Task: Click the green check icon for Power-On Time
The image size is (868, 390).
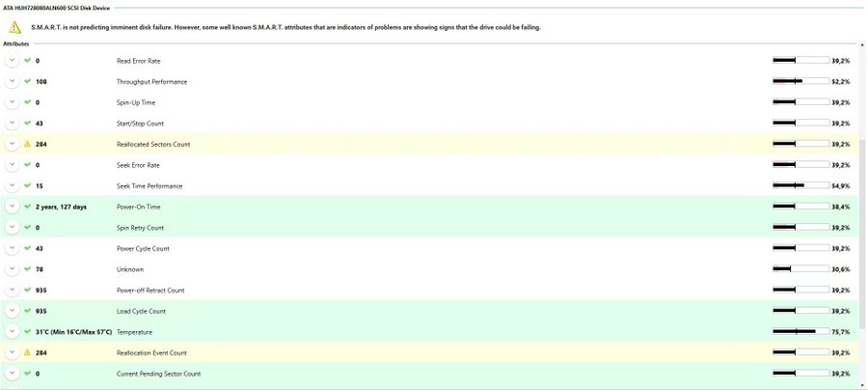Action: tap(28, 207)
